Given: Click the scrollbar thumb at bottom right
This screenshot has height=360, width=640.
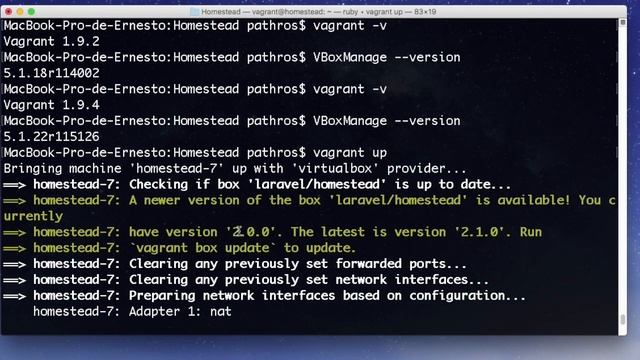Looking at the screenshot, I should point(622,320).
